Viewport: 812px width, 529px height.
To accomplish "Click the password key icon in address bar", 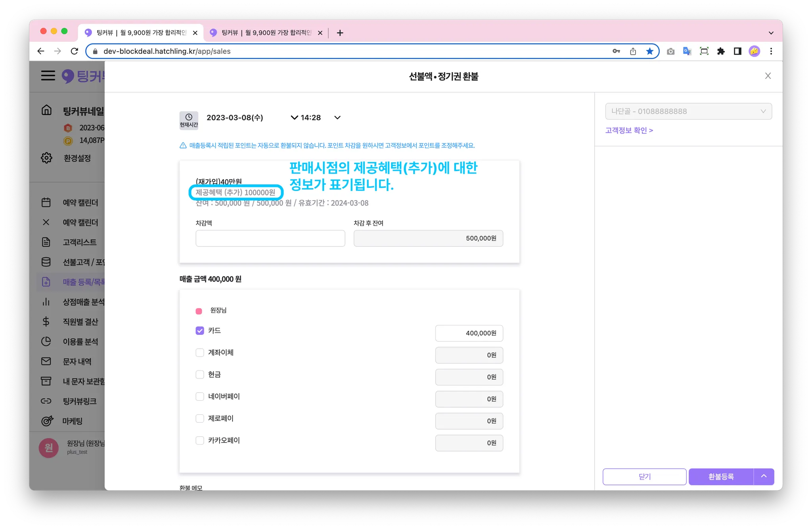I will click(616, 51).
